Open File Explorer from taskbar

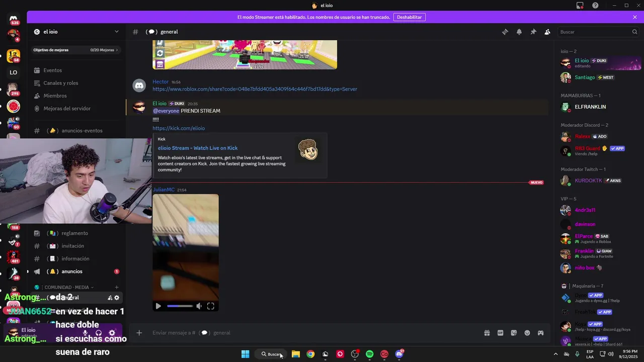296,354
